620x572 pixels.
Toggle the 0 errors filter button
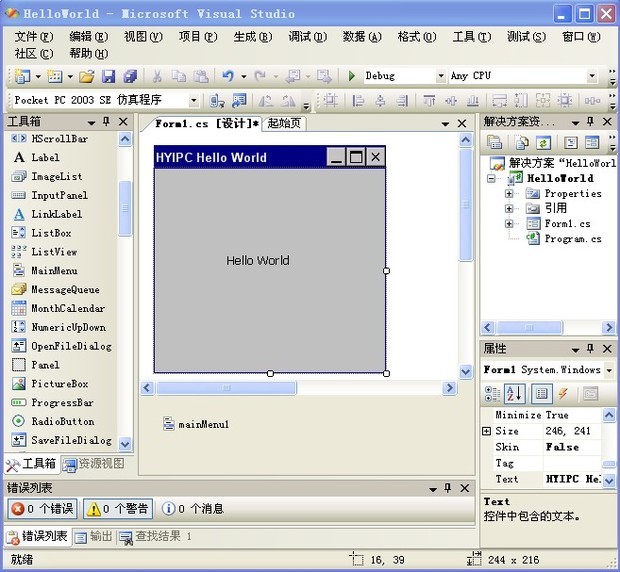[x=42, y=509]
